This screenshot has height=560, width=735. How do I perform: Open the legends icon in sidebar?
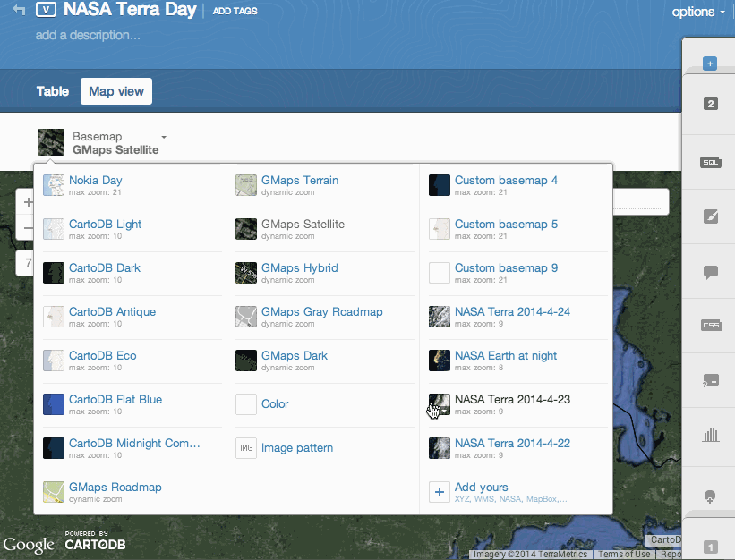710,380
